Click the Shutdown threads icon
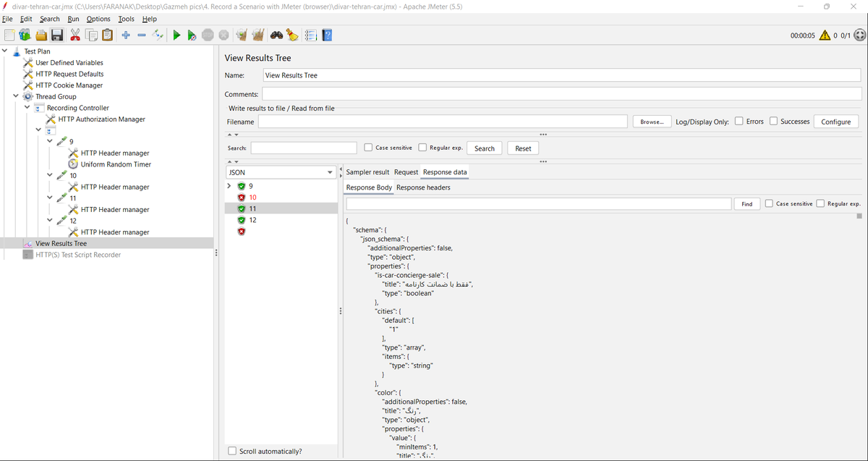 click(224, 35)
